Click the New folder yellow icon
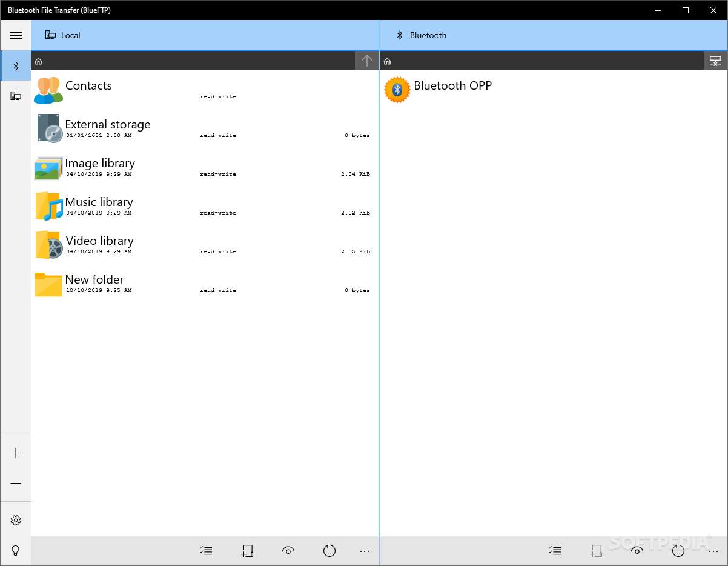The width and height of the screenshot is (728, 566). [48, 284]
